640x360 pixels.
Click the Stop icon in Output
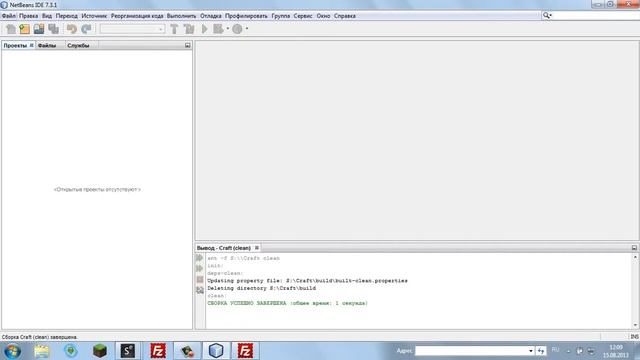200,280
